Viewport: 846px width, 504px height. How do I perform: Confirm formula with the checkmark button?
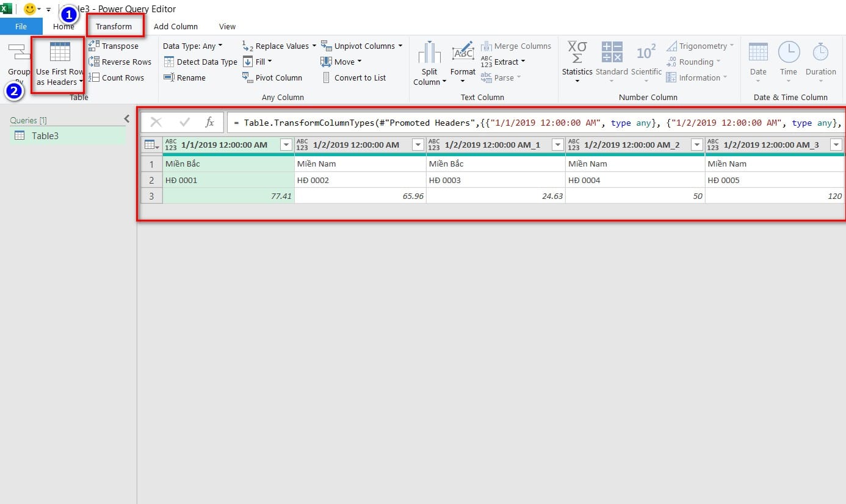tap(183, 123)
